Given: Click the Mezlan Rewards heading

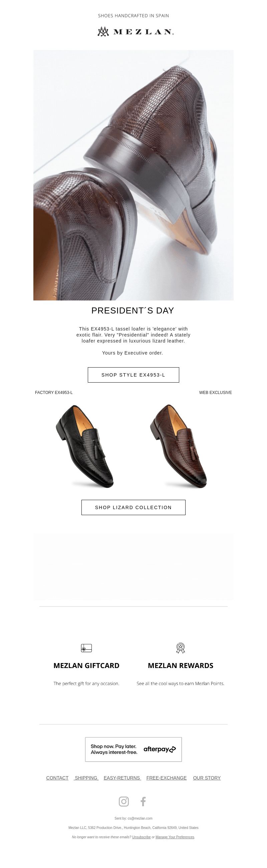Looking at the screenshot, I should [x=181, y=665].
